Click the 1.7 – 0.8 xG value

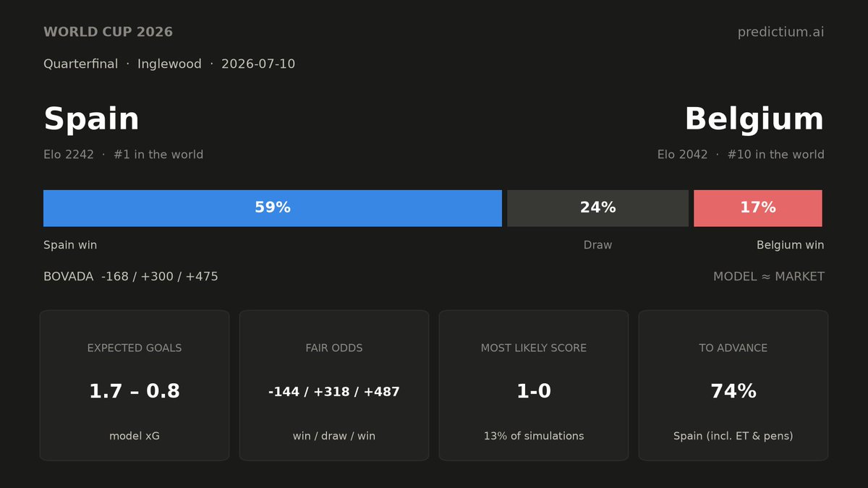[135, 391]
